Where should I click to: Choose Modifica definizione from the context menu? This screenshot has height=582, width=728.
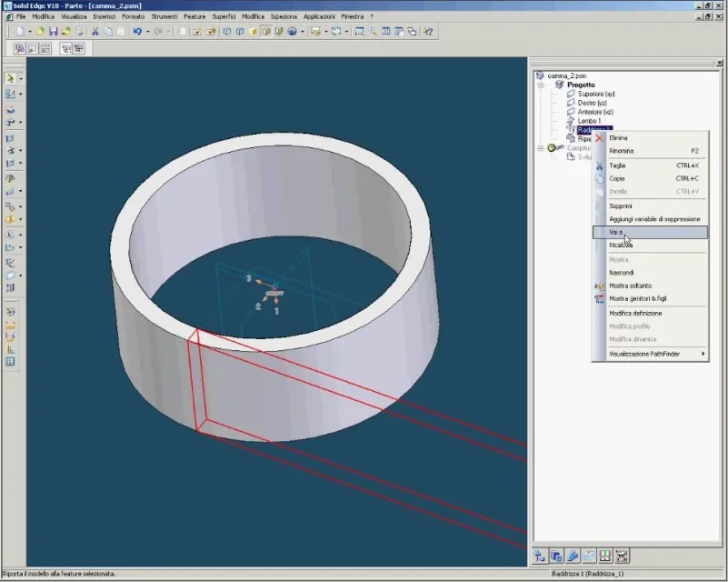[x=650, y=314]
